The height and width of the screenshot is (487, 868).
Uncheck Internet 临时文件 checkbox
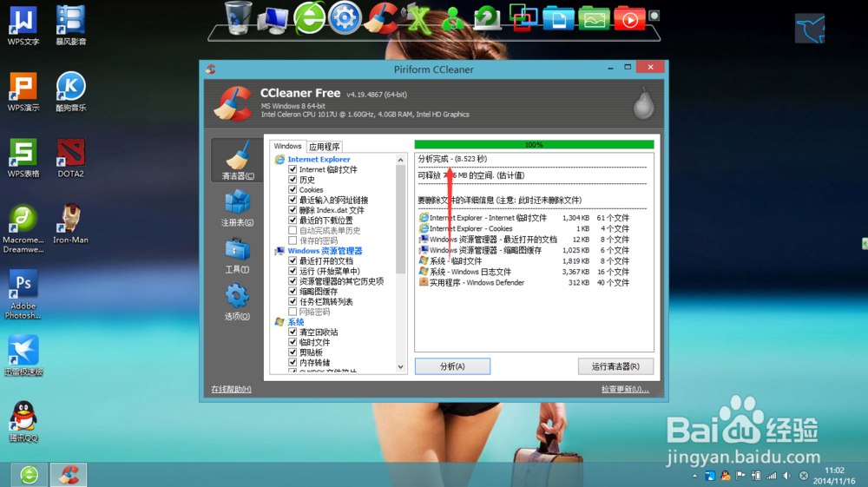click(x=293, y=169)
